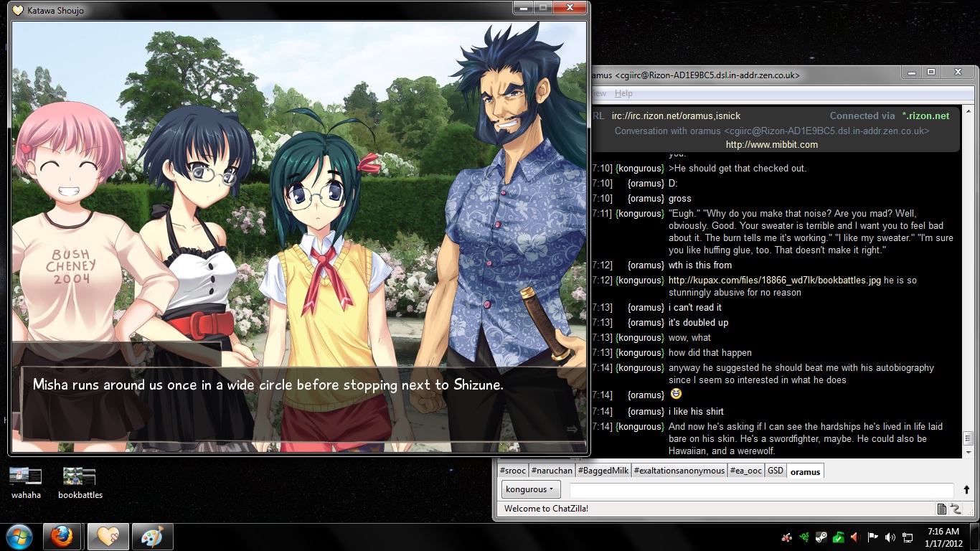
Task: Click the "wow, what" message
Action: (x=689, y=338)
